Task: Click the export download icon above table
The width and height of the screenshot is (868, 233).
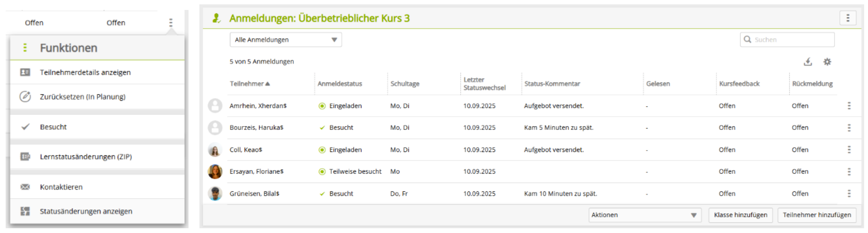Action: [x=808, y=62]
